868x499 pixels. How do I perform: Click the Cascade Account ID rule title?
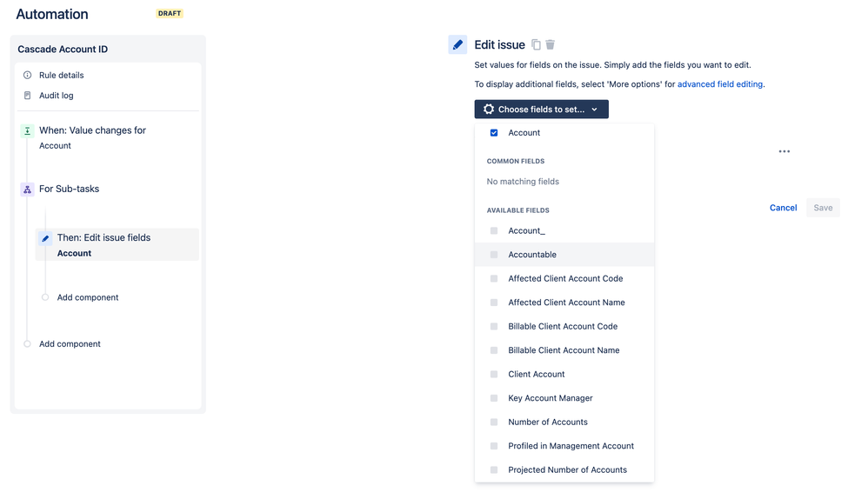pos(63,50)
